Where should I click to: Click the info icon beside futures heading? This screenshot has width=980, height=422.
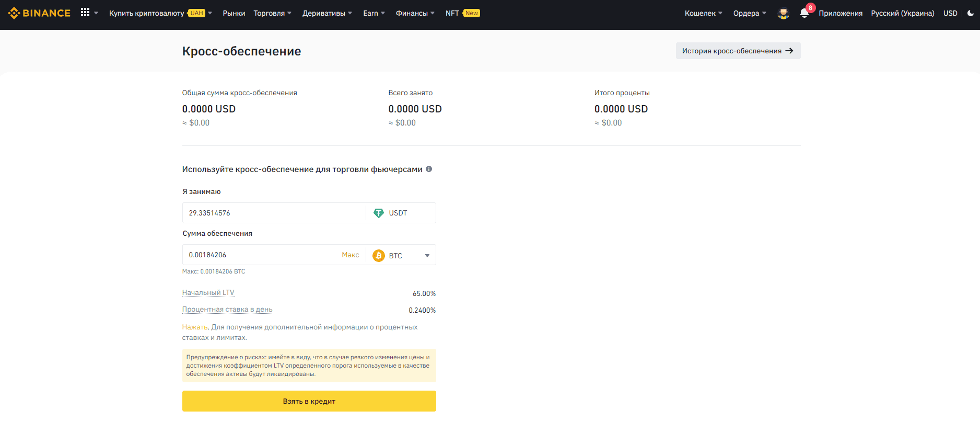[429, 169]
